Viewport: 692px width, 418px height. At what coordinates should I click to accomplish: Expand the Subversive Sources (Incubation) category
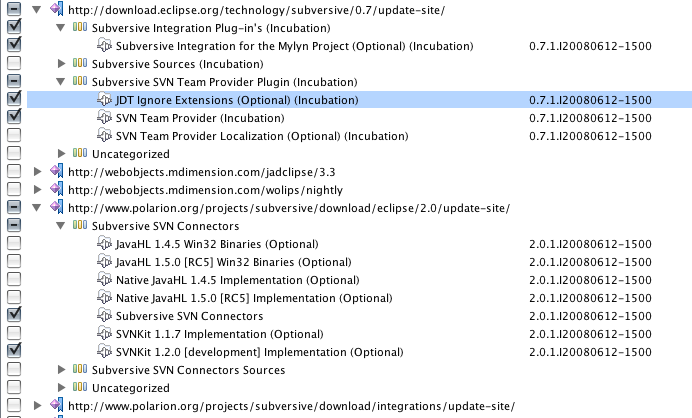[61, 64]
